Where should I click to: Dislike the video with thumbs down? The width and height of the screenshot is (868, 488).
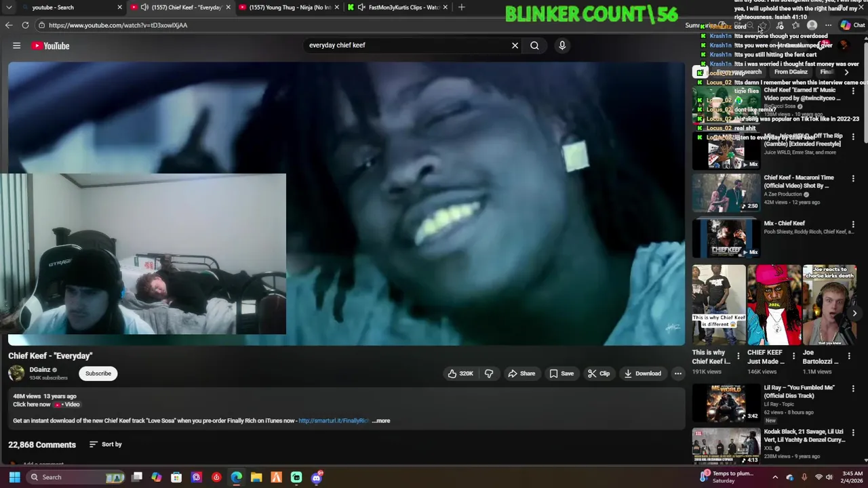pos(489,373)
